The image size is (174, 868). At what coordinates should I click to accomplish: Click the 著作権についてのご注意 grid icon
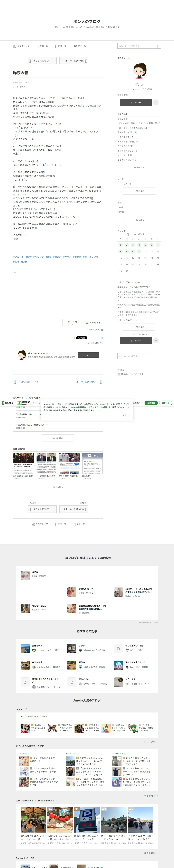pyautogui.click(x=119, y=374)
